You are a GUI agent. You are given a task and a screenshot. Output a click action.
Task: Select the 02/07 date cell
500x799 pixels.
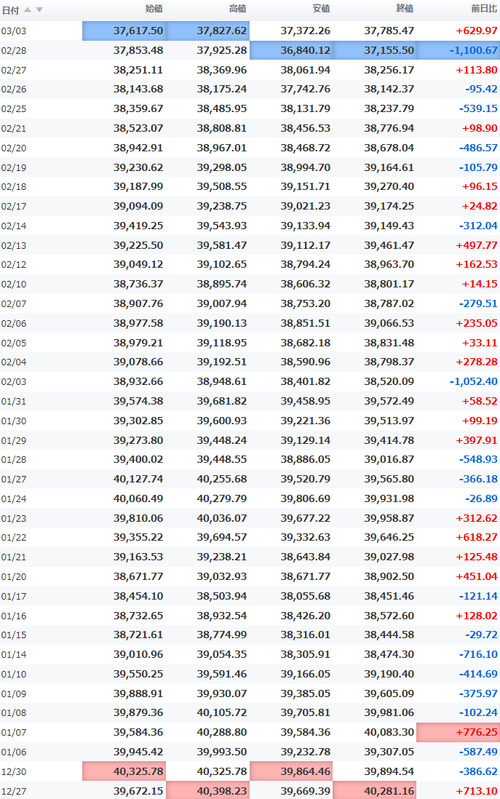click(14, 304)
